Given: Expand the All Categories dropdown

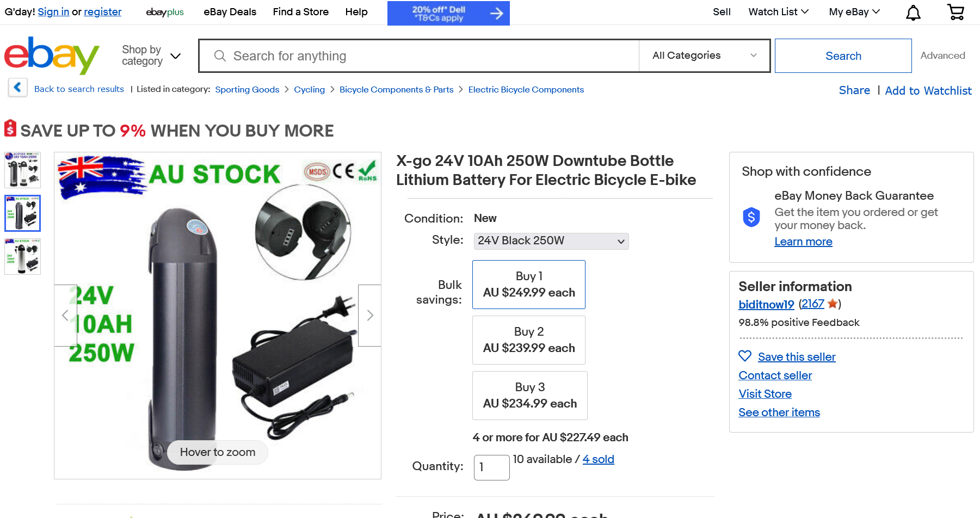Looking at the screenshot, I should (x=704, y=55).
